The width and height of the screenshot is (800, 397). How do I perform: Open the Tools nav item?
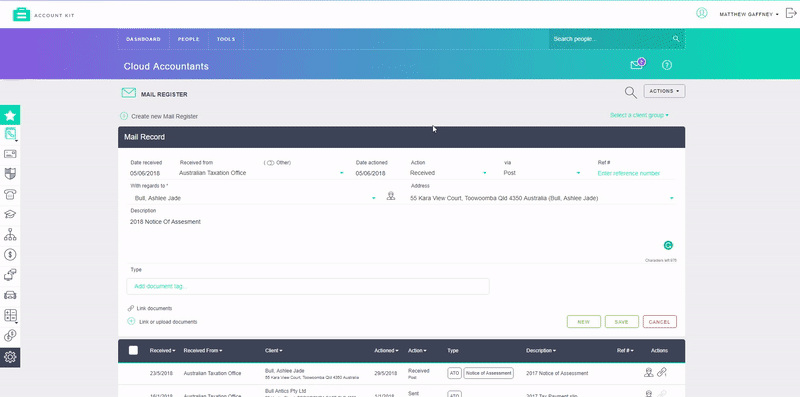(226, 39)
